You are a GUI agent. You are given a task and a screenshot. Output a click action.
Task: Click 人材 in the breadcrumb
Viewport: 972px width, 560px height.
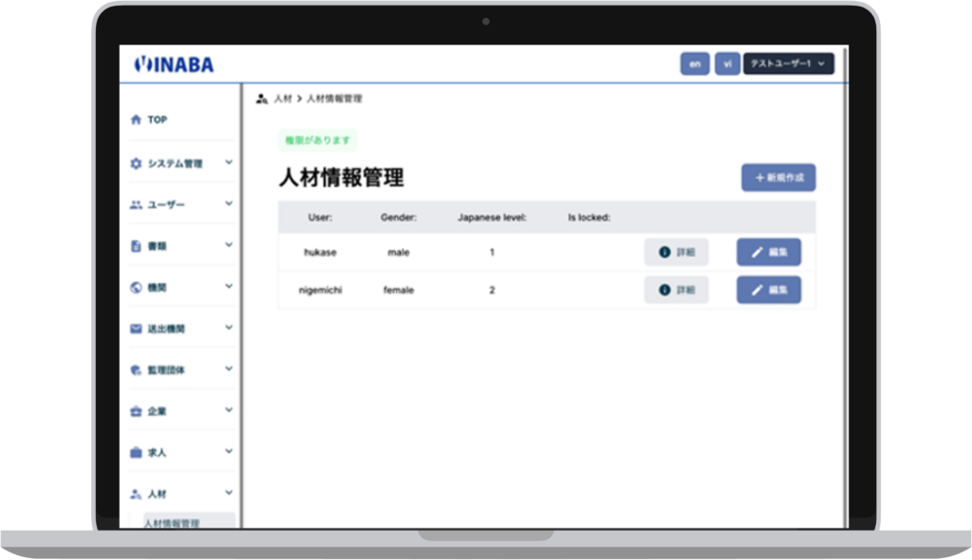click(282, 99)
